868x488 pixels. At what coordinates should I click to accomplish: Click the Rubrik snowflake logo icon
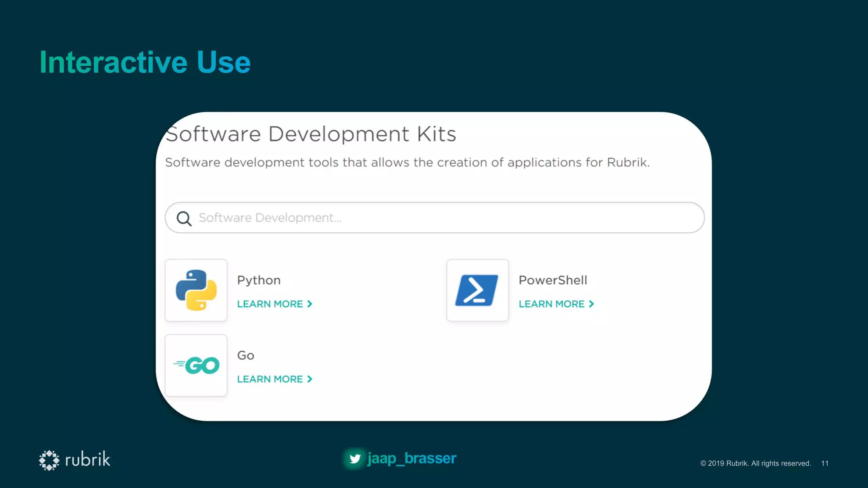tap(49, 460)
